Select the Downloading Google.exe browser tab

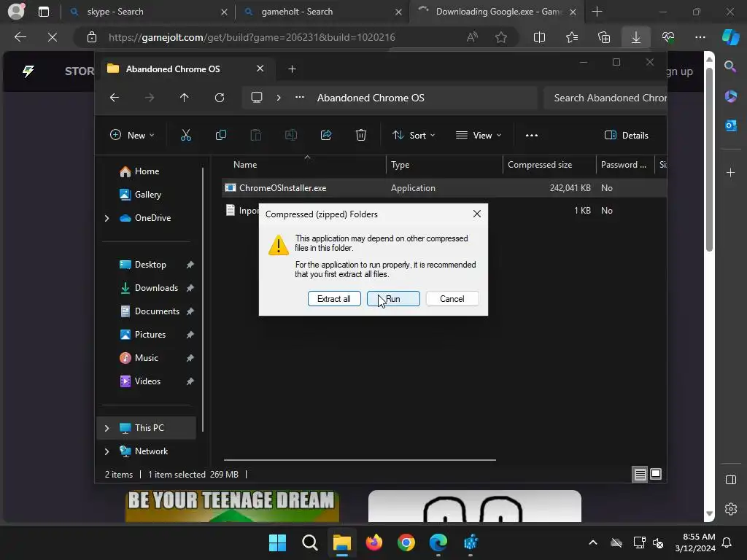(x=495, y=12)
